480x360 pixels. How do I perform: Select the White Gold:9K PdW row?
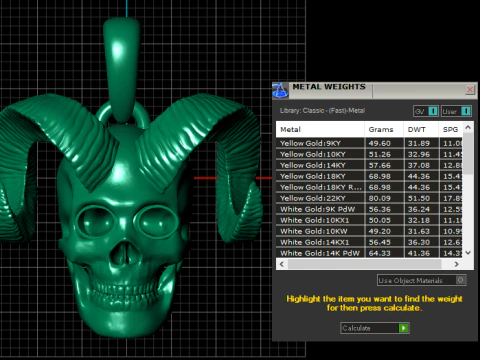pyautogui.click(x=369, y=209)
